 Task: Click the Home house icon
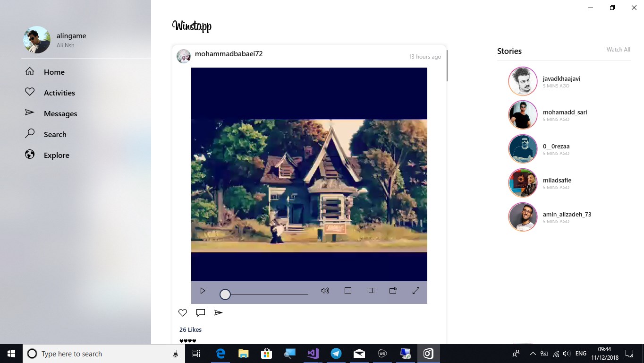pyautogui.click(x=30, y=71)
